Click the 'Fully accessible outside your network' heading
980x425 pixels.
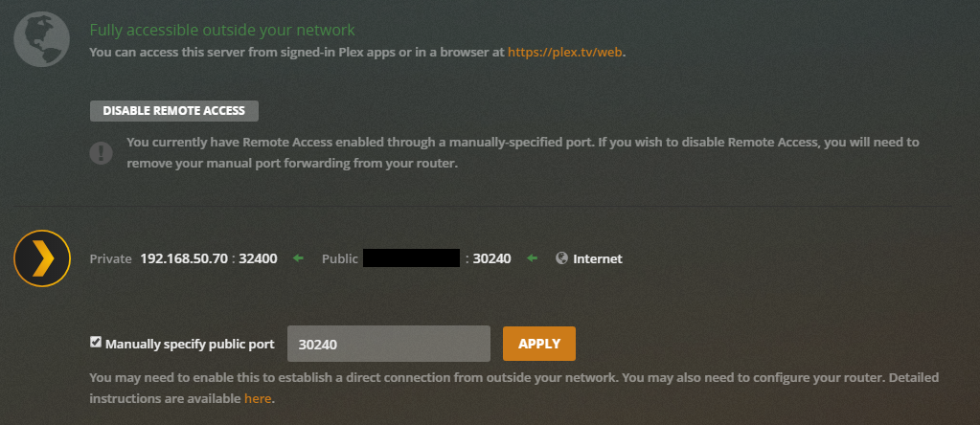click(x=221, y=31)
